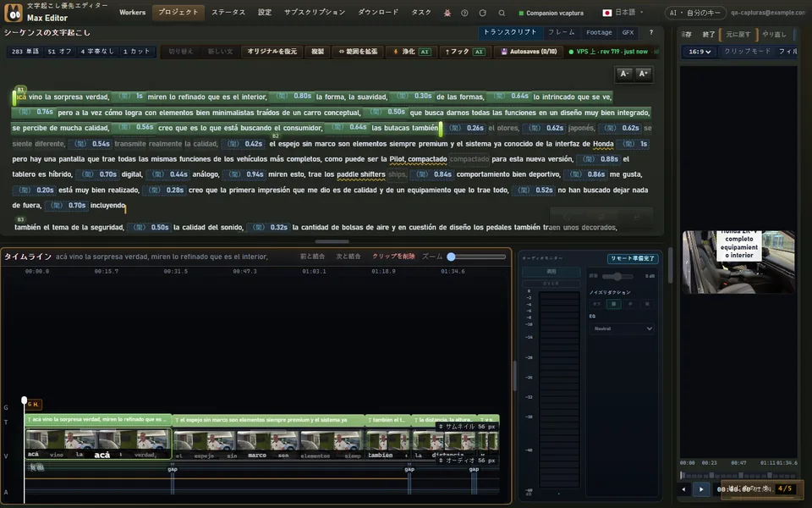Open the AI 自分のキー selector
Viewport: 812px width, 508px height.
pos(694,13)
